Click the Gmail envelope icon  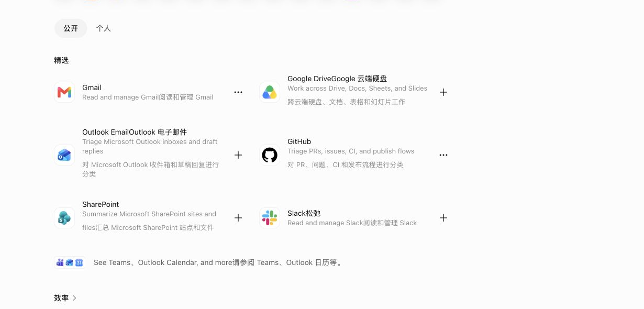(64, 92)
